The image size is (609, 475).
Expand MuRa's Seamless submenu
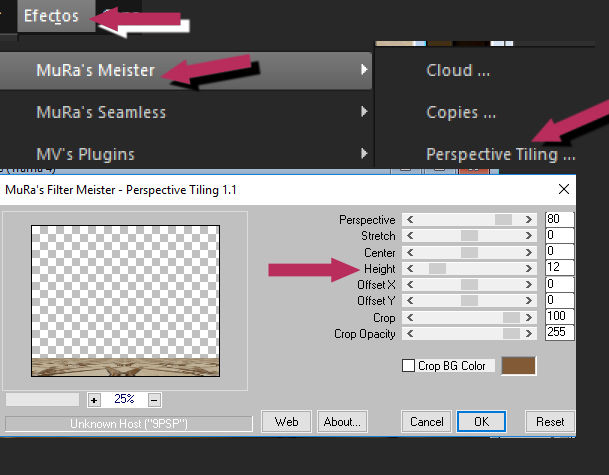(x=100, y=112)
